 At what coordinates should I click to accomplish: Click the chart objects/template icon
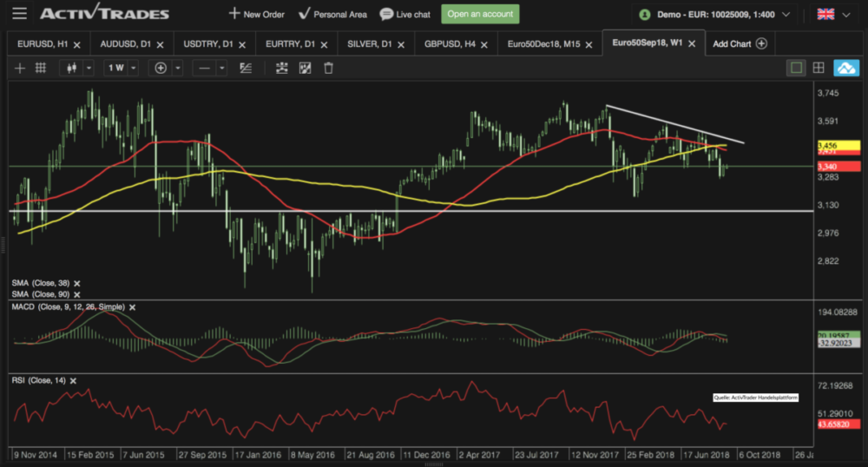pos(282,68)
